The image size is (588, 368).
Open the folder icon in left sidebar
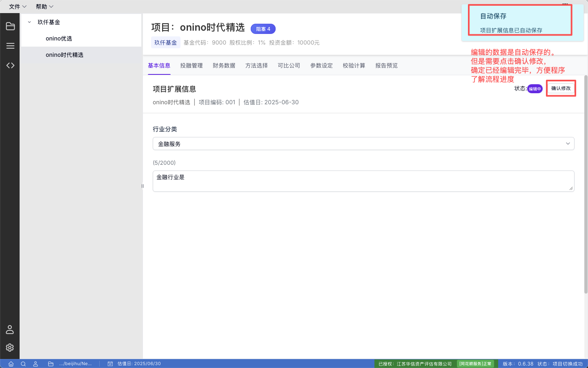tap(10, 27)
